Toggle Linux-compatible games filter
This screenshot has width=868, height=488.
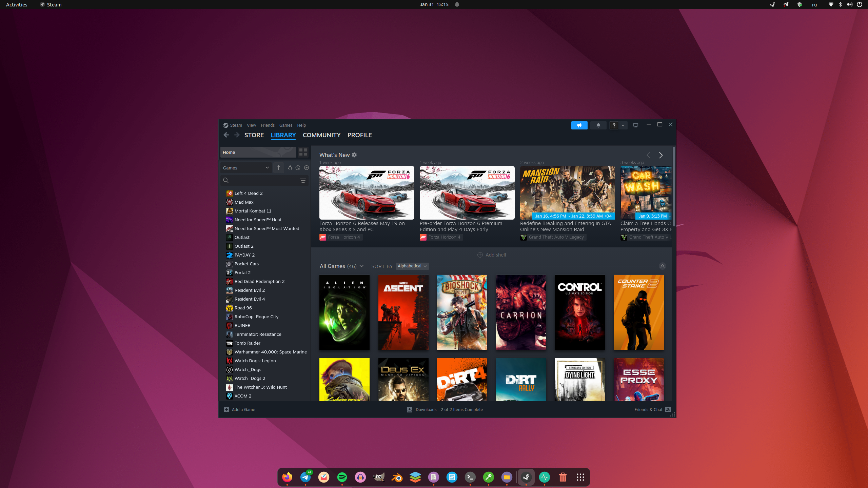tap(290, 168)
